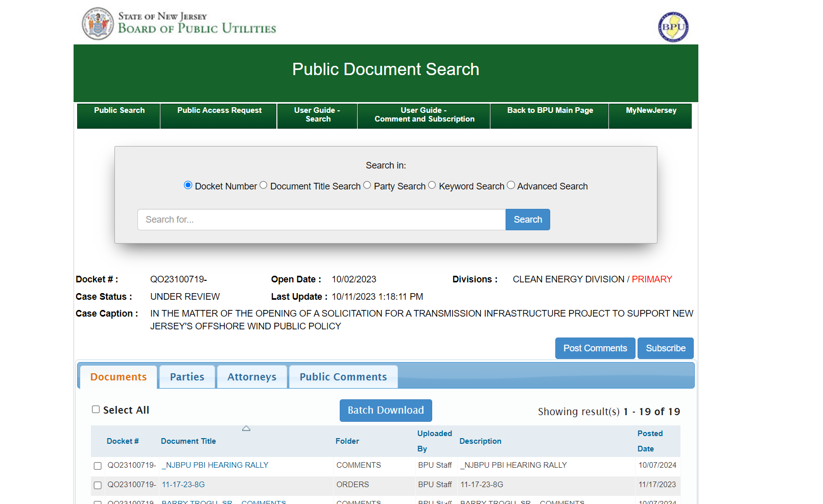Sort by the Document Title column header
The image size is (823, 504).
point(189,441)
